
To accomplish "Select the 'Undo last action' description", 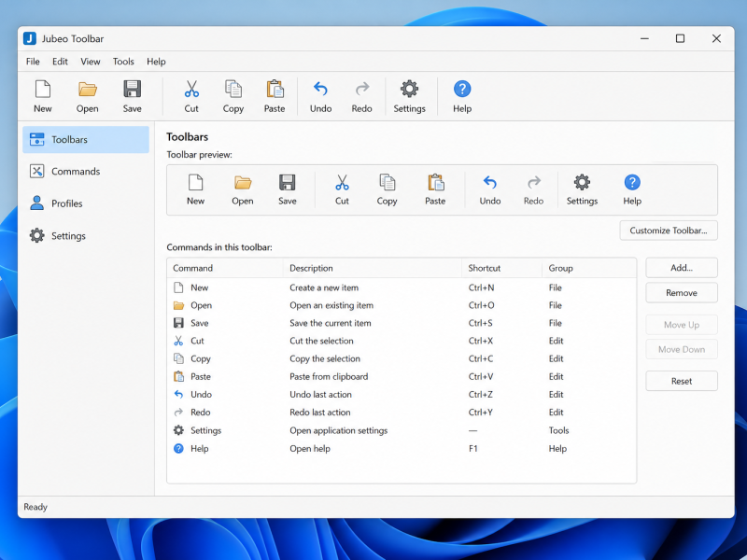I will pyautogui.click(x=320, y=394).
